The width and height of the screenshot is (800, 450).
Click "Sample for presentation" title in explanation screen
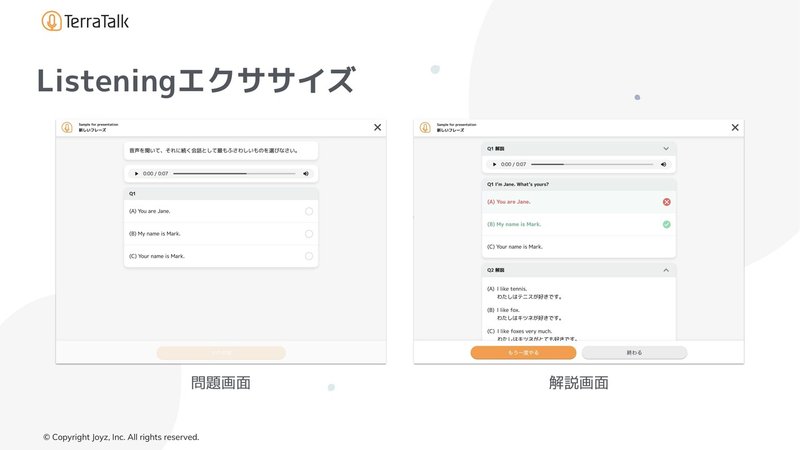coord(457,124)
